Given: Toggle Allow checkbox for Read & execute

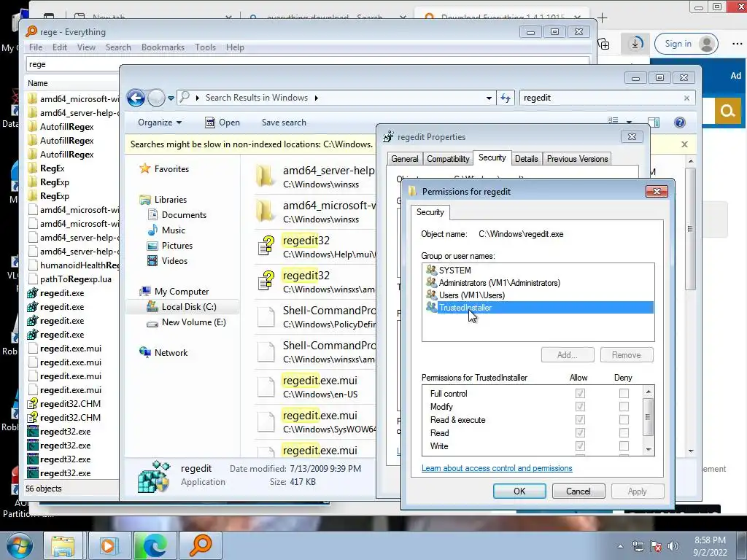Looking at the screenshot, I should click(x=580, y=419).
